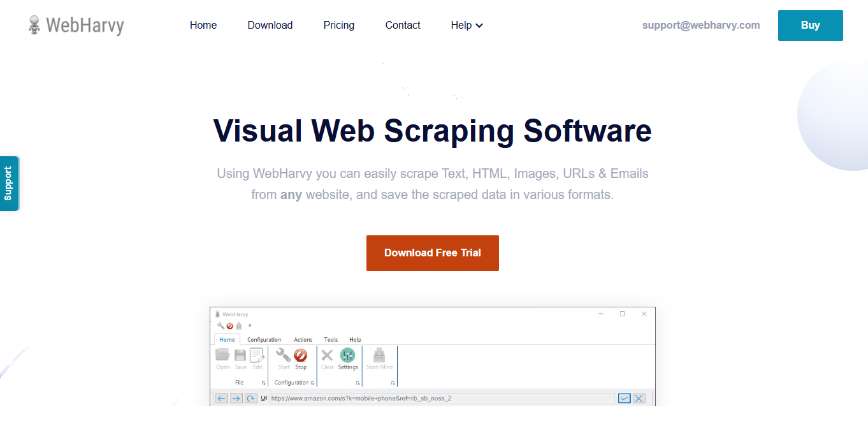Open the vertical Support side tab

point(9,184)
